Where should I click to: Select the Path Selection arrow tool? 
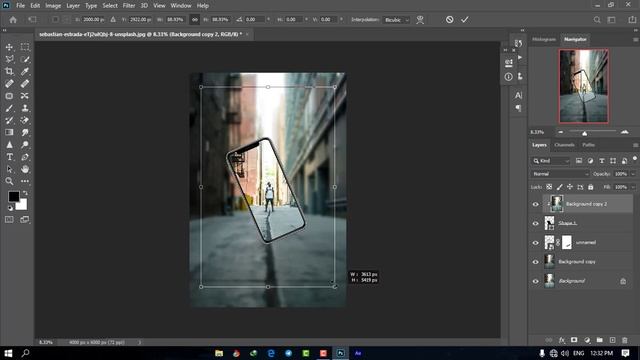tap(9, 169)
